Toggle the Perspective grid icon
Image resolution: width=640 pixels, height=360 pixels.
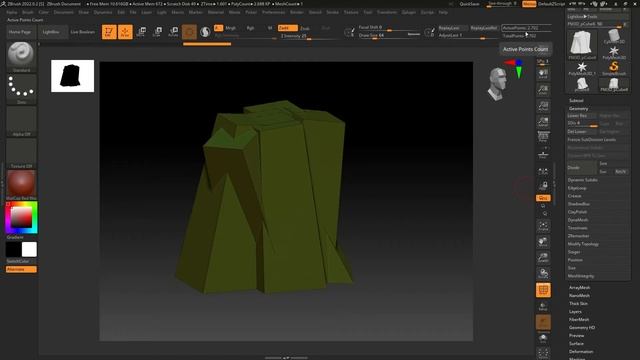pyautogui.click(x=543, y=137)
